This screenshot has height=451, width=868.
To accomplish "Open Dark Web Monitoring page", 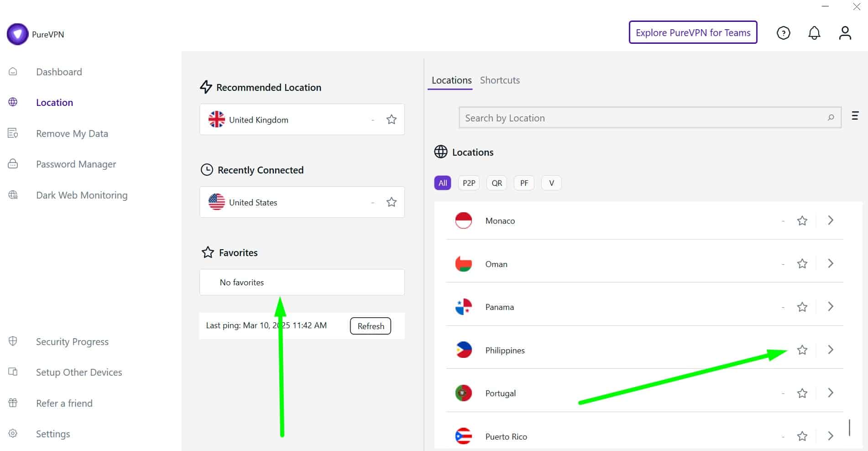I will pos(82,195).
